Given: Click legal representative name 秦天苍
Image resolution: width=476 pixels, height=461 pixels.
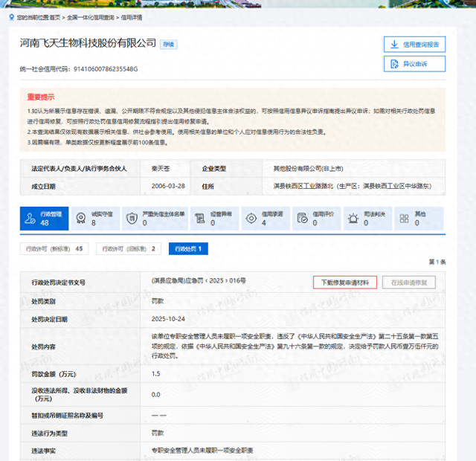Looking at the screenshot, I should (x=161, y=169).
